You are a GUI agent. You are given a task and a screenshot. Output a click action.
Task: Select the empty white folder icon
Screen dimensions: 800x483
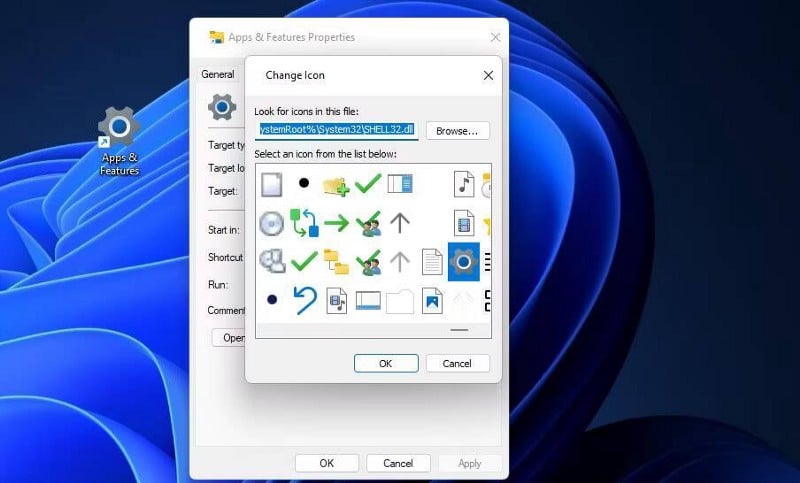400,301
